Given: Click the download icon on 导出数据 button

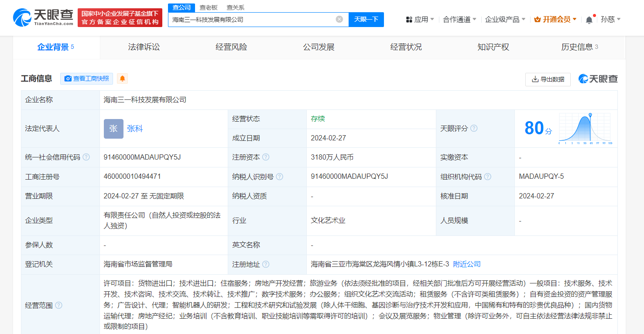Looking at the screenshot, I should tap(534, 79).
